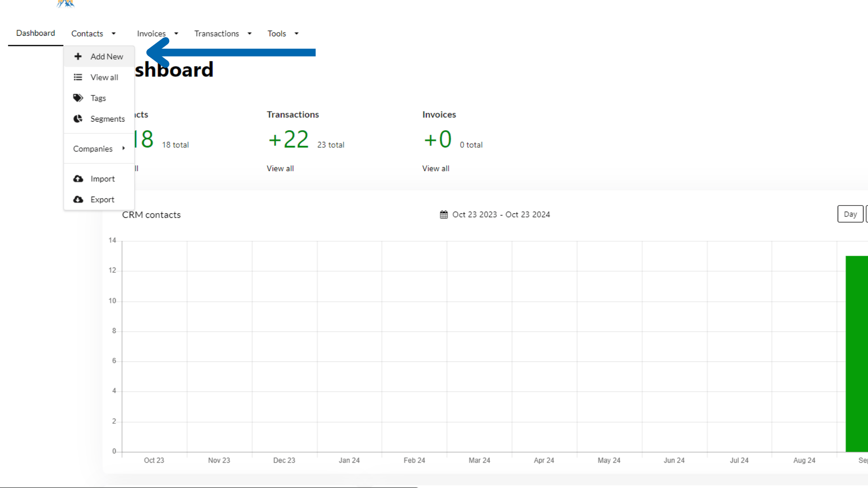This screenshot has height=488, width=868.
Task: Select the Day chart interval button
Action: click(850, 214)
